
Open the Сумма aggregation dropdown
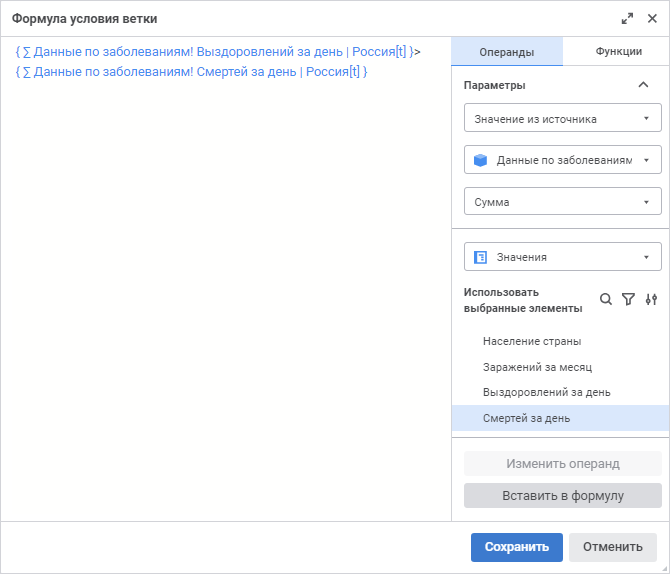point(562,201)
